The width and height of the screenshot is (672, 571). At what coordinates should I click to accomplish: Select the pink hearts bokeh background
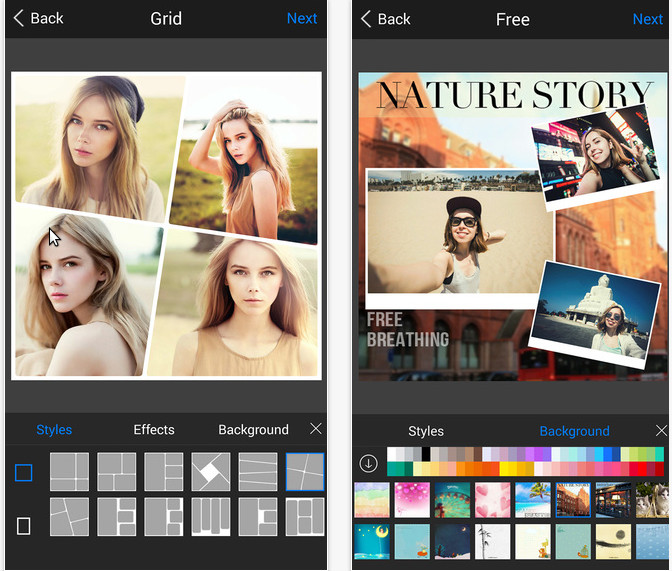(412, 500)
